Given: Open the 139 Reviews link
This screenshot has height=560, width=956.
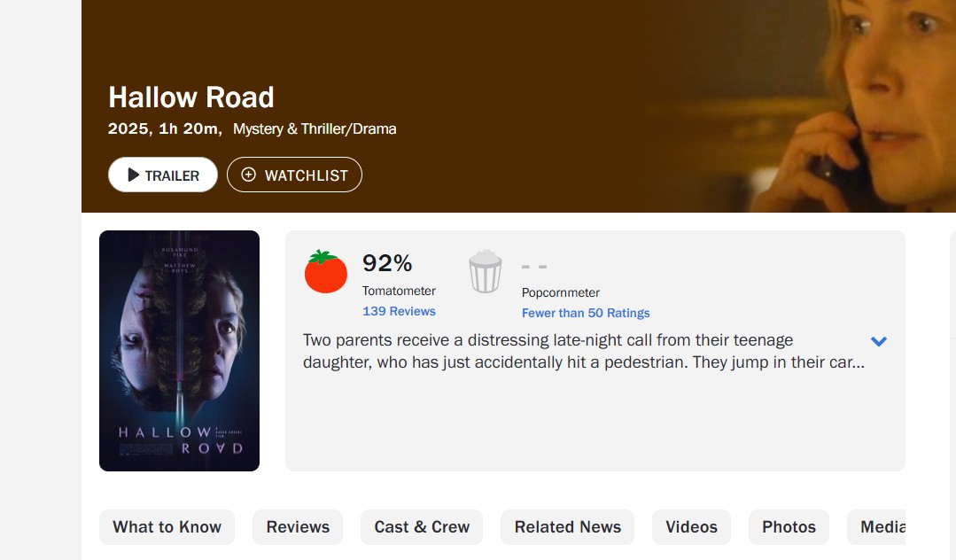Looking at the screenshot, I should [x=399, y=311].
